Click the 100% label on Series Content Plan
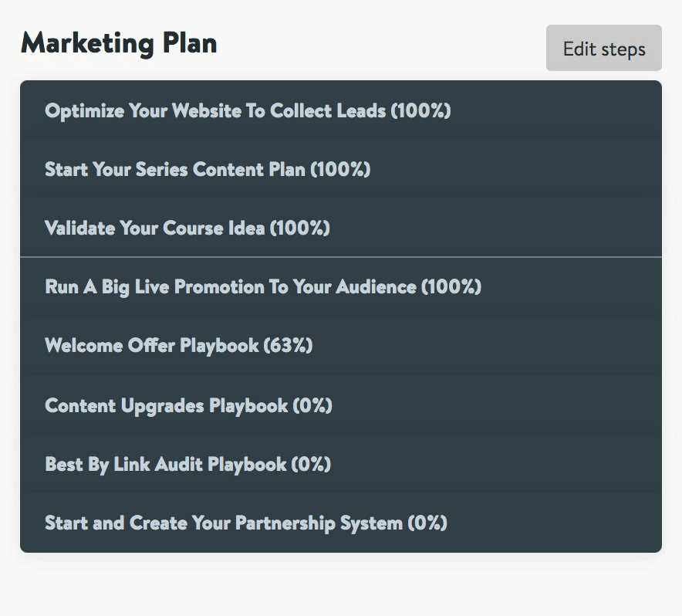This screenshot has height=616, width=682. [340, 169]
